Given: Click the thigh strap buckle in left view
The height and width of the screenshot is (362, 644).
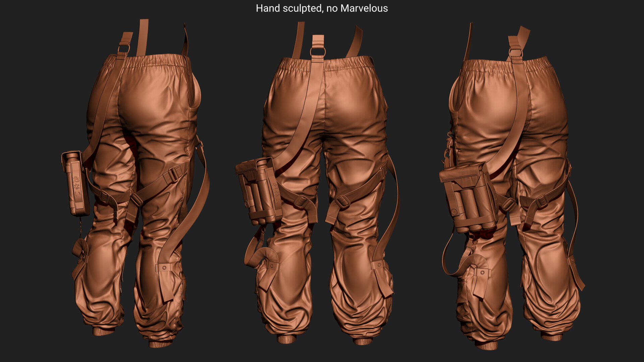Looking at the screenshot, I should pyautogui.click(x=173, y=174).
